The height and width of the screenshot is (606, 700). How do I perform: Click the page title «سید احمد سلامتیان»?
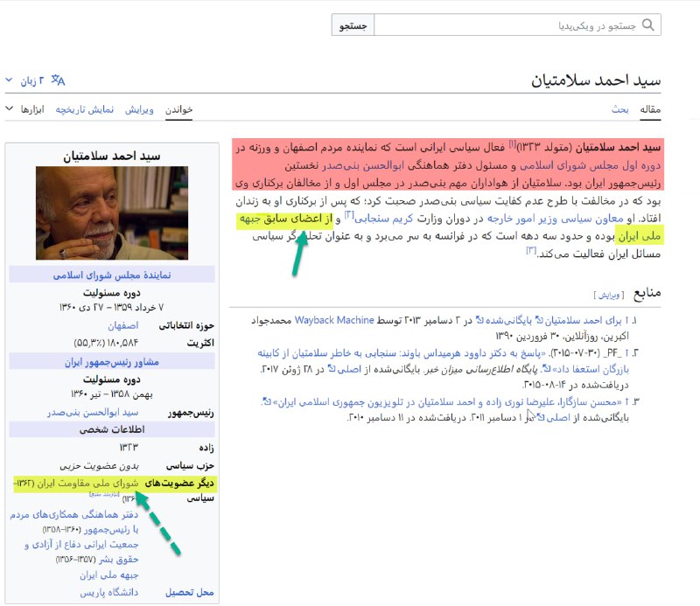[x=596, y=80]
